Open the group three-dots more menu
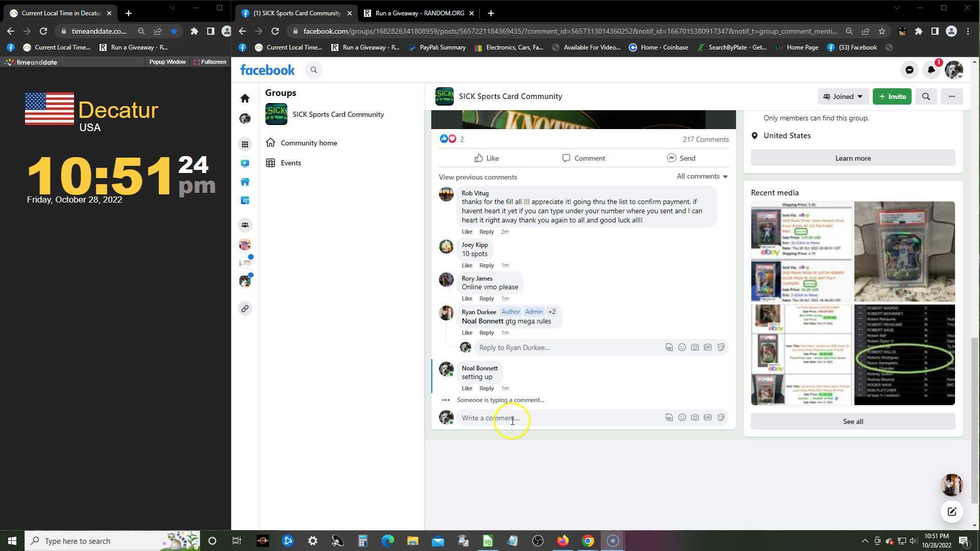 pos(951,96)
